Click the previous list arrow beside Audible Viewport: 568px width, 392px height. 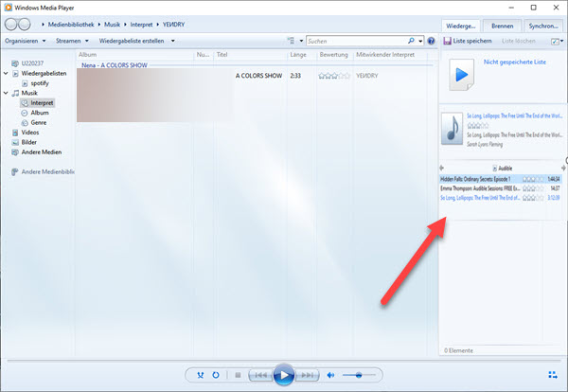(x=441, y=168)
